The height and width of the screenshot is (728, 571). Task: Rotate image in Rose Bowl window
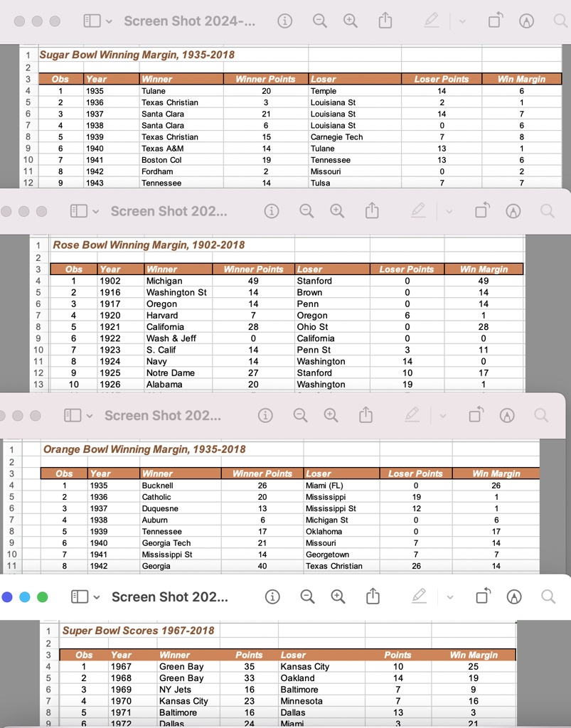pyautogui.click(x=482, y=210)
